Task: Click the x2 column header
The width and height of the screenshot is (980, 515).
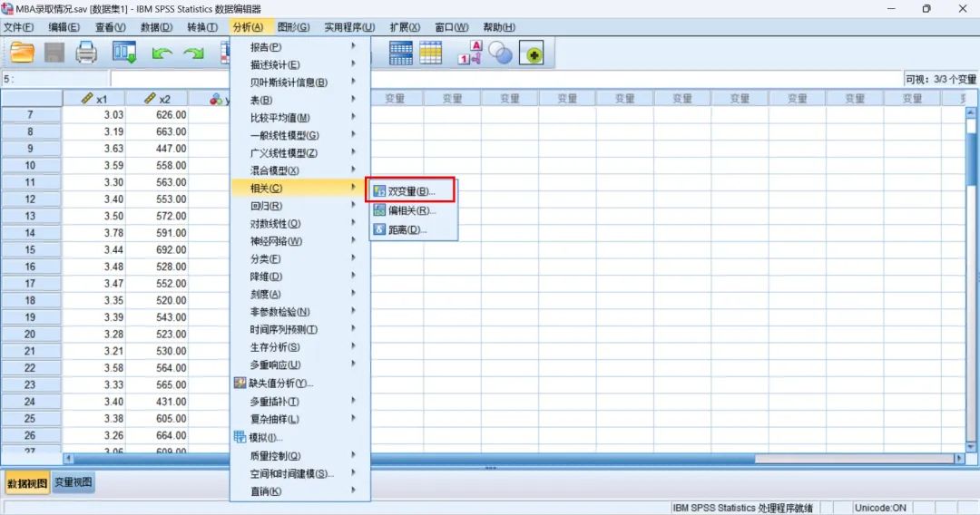Action: (x=157, y=99)
